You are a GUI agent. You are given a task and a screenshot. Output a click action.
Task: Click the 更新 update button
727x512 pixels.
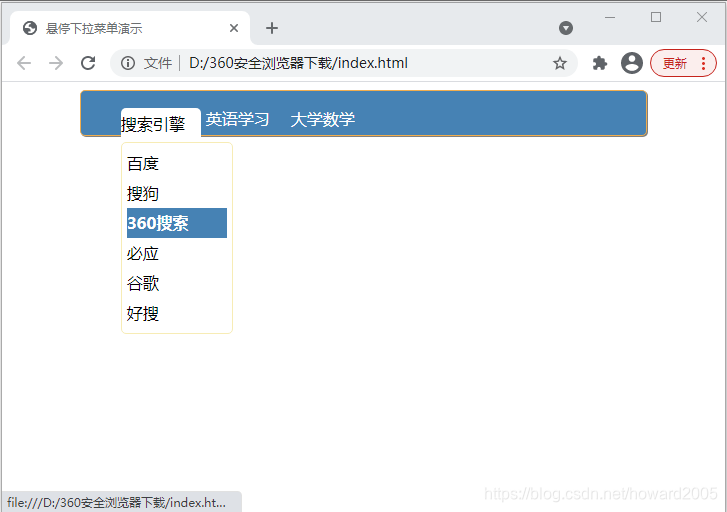(675, 63)
